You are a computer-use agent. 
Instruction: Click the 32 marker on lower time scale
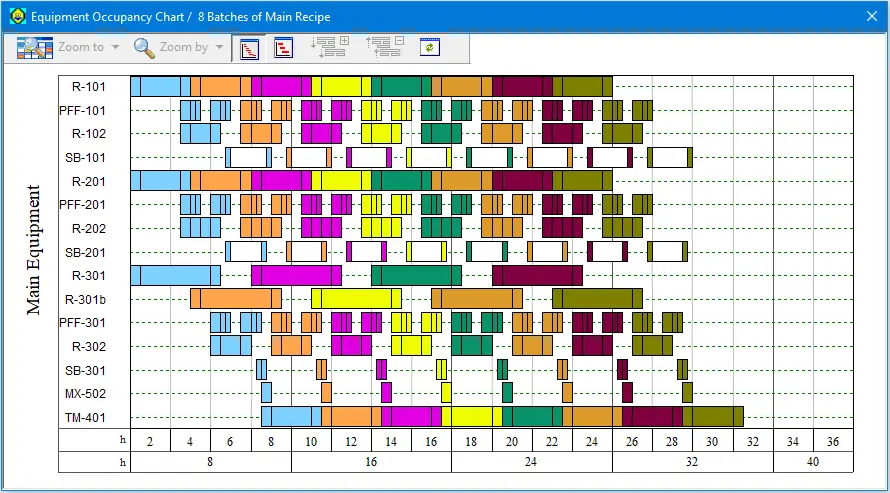click(x=692, y=463)
